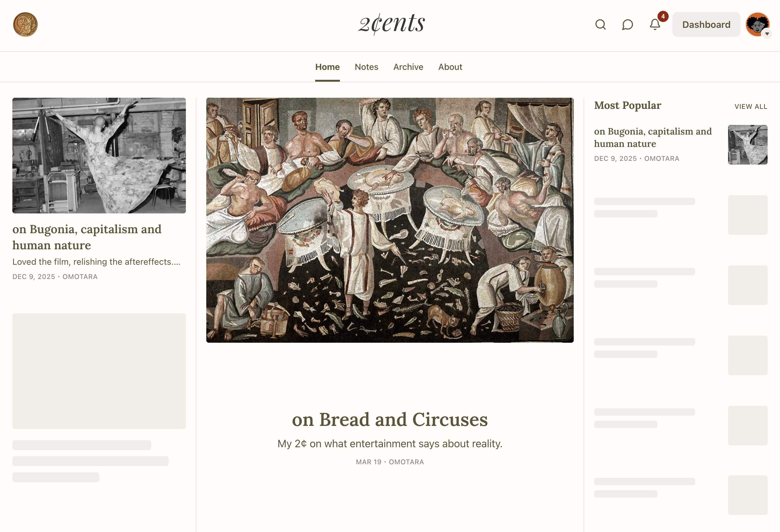
Task: Expand the profile dropdown arrow
Action: coord(767,34)
